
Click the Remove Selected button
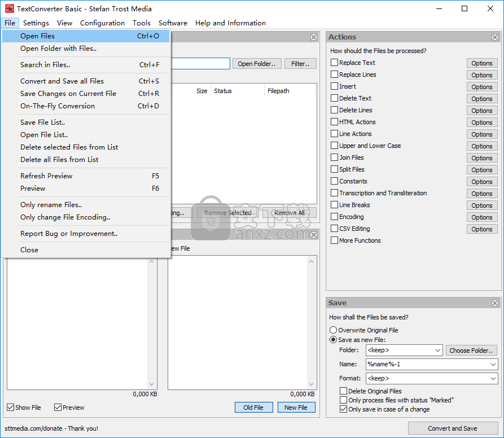(x=228, y=213)
